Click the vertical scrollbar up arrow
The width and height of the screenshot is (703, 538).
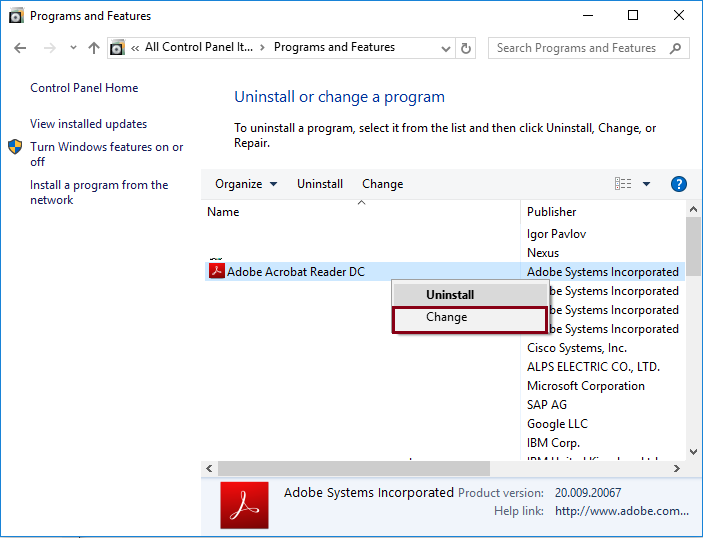point(693,209)
